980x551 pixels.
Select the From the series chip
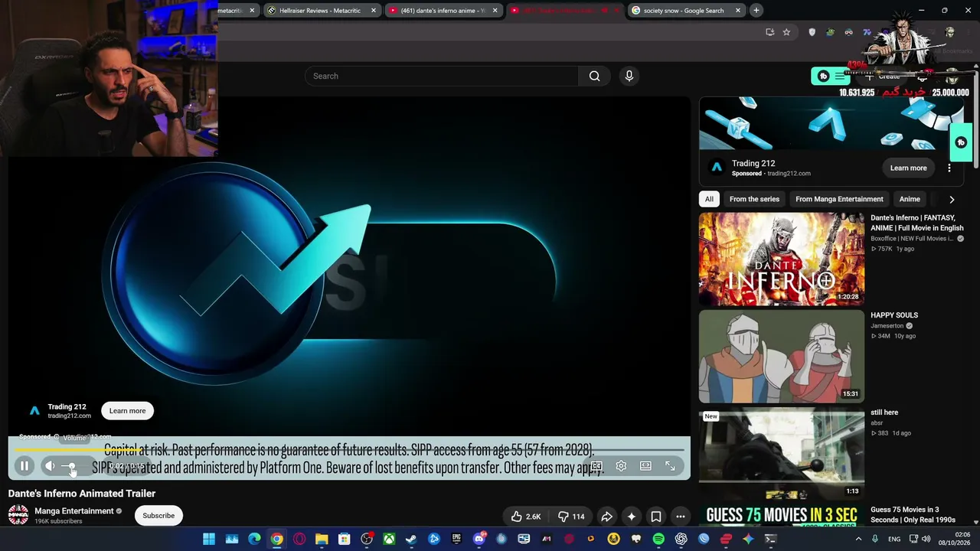754,199
